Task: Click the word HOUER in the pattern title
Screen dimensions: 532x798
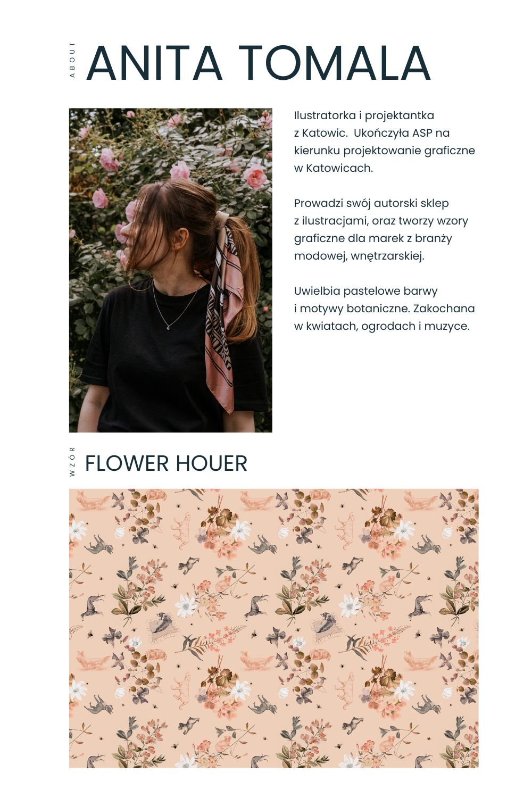Action: point(212,463)
